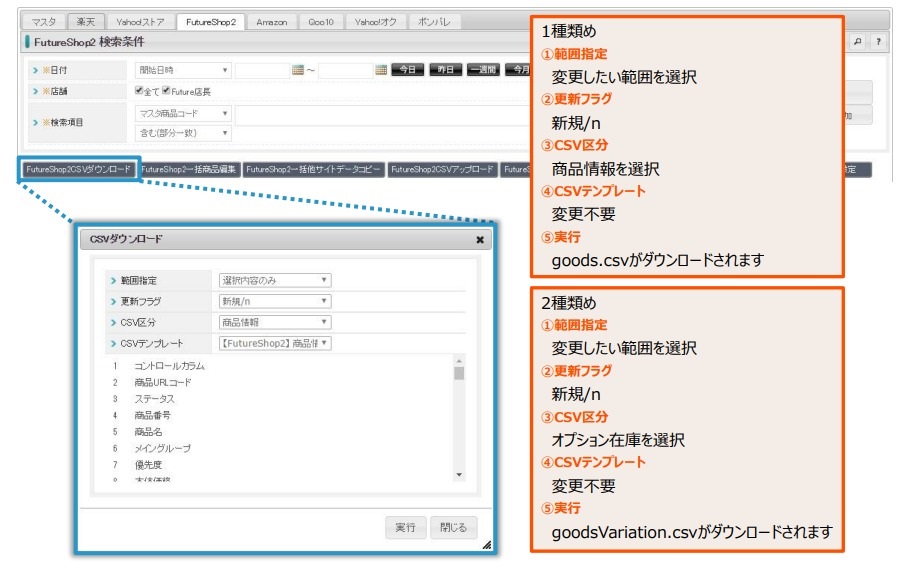The width and height of the screenshot is (915, 570).
Task: Toggle the Future店長 store checkbox
Action: 166,90
